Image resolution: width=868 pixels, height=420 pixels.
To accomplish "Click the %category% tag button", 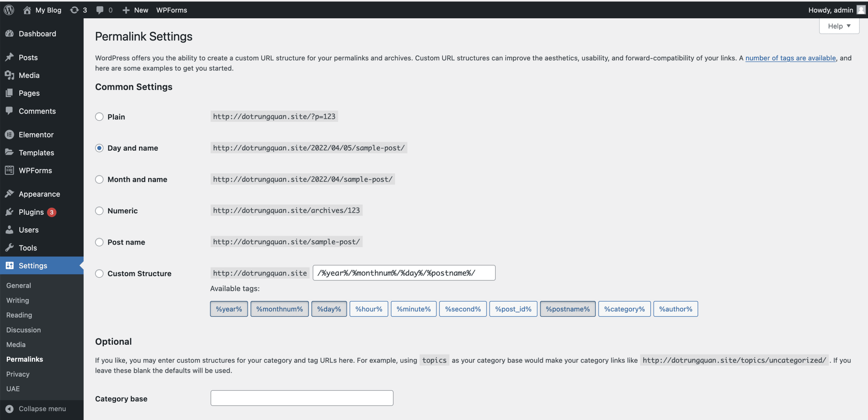I will (x=624, y=309).
